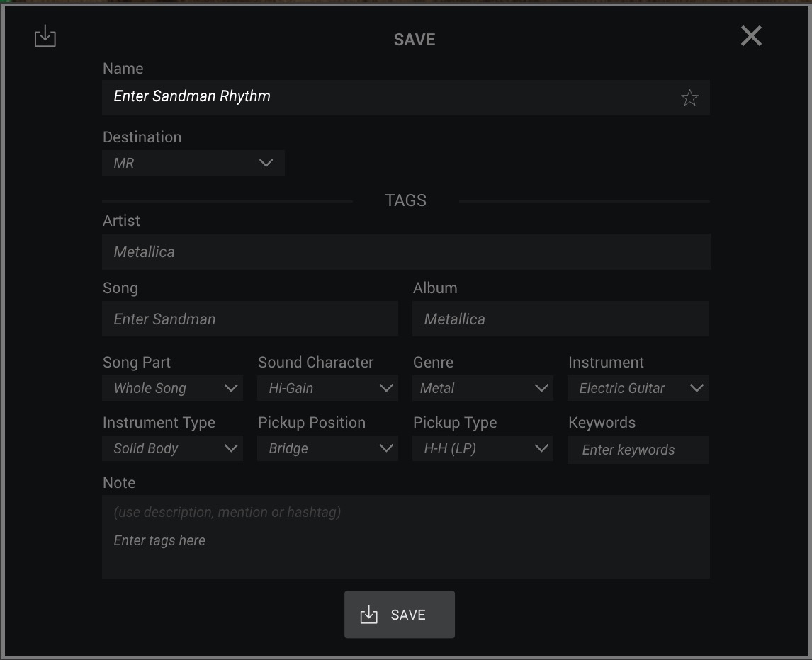This screenshot has width=812, height=660.
Task: Open the Pickup Position dropdown set to Bridge
Action: coord(327,448)
